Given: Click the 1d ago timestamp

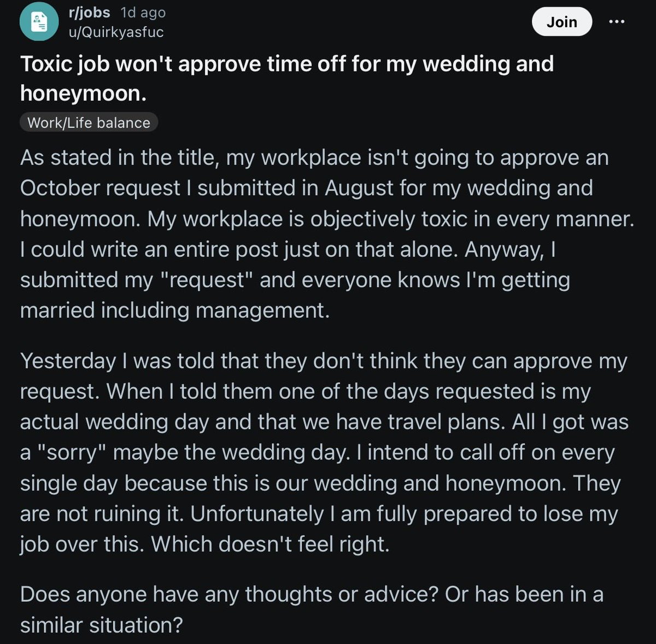Looking at the screenshot, I should coord(143,13).
